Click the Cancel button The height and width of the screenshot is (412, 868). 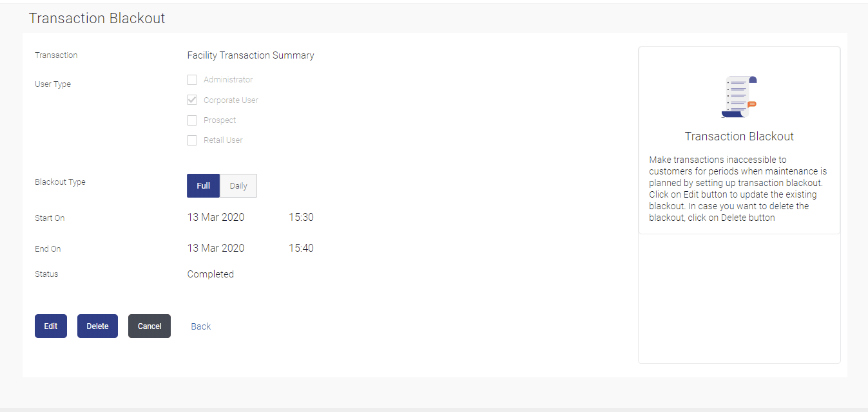pyautogui.click(x=149, y=326)
